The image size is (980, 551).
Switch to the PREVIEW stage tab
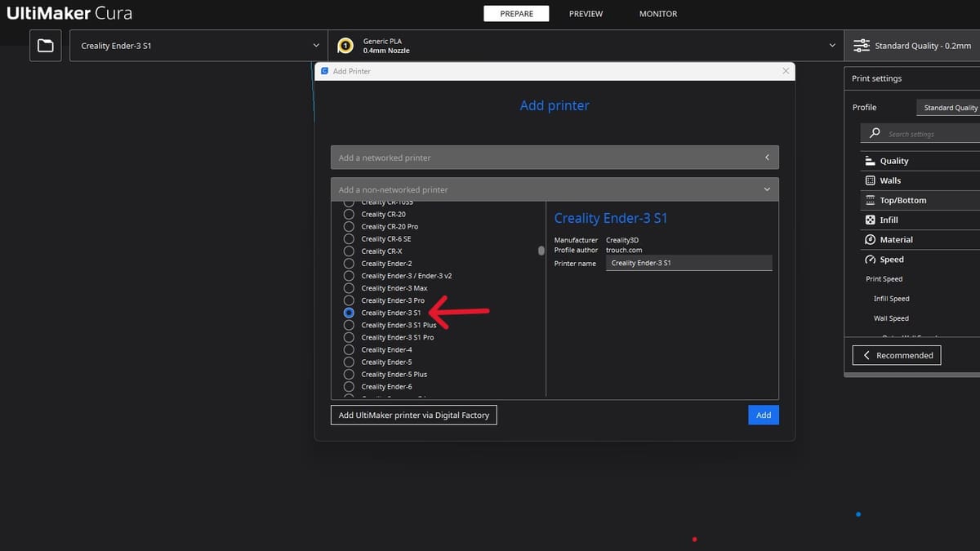point(586,14)
